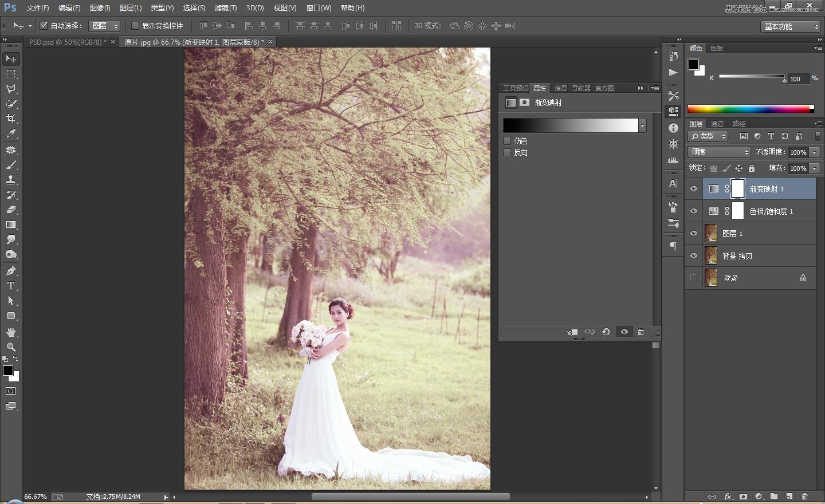
Task: Select the Pen tool
Action: click(11, 271)
